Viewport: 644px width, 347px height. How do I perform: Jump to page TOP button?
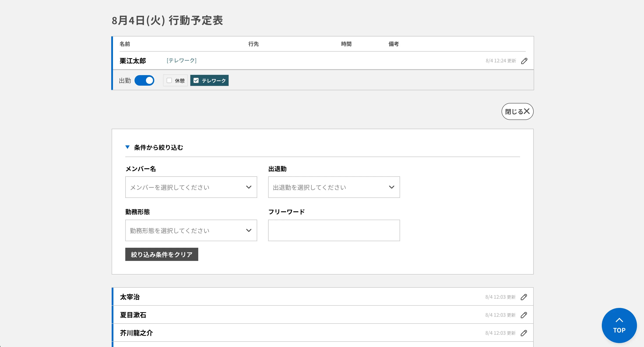click(619, 325)
